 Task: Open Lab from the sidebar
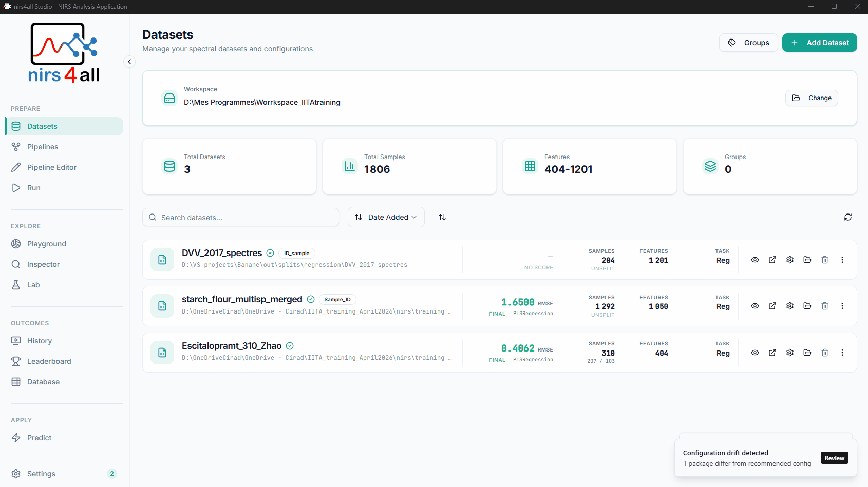click(64, 285)
